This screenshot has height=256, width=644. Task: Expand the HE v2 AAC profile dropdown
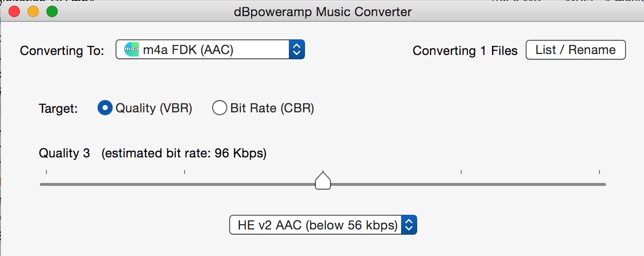coord(317,225)
